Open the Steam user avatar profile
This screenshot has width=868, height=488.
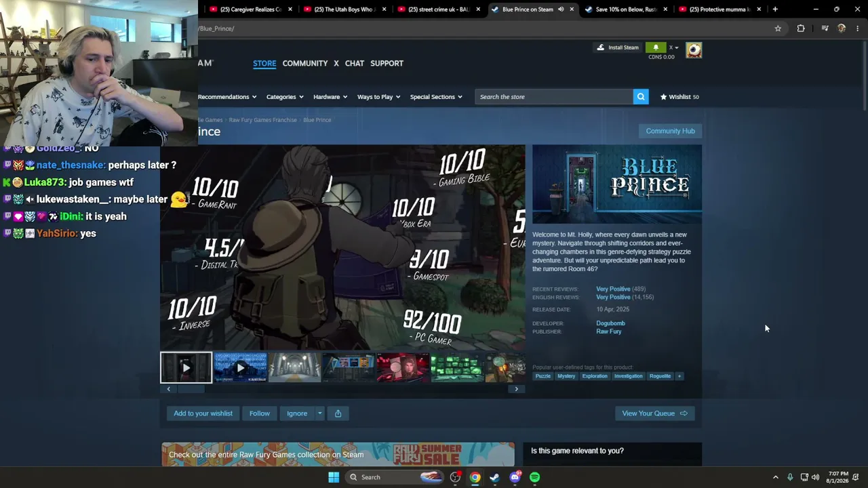[x=694, y=50]
